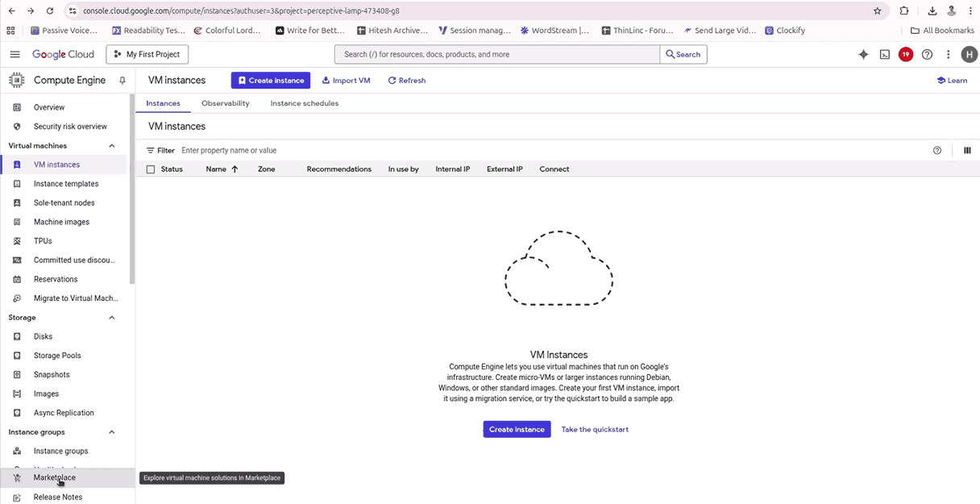Open the help question mark icon in header
The width and height of the screenshot is (980, 504).
point(927,55)
